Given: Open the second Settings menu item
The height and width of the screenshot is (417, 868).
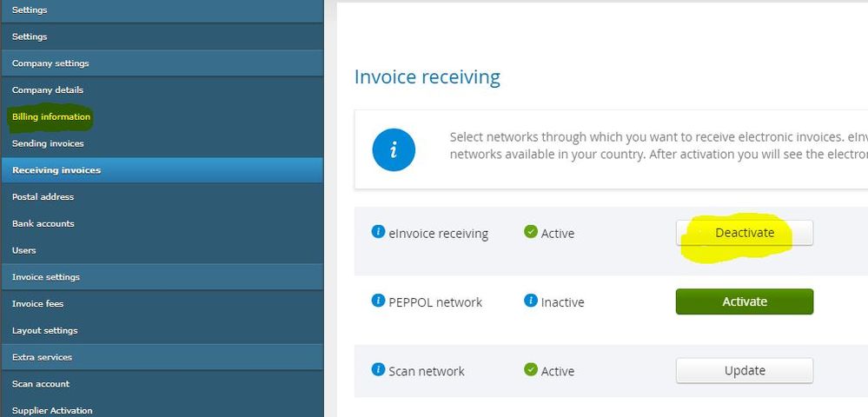Looking at the screenshot, I should tap(162, 36).
